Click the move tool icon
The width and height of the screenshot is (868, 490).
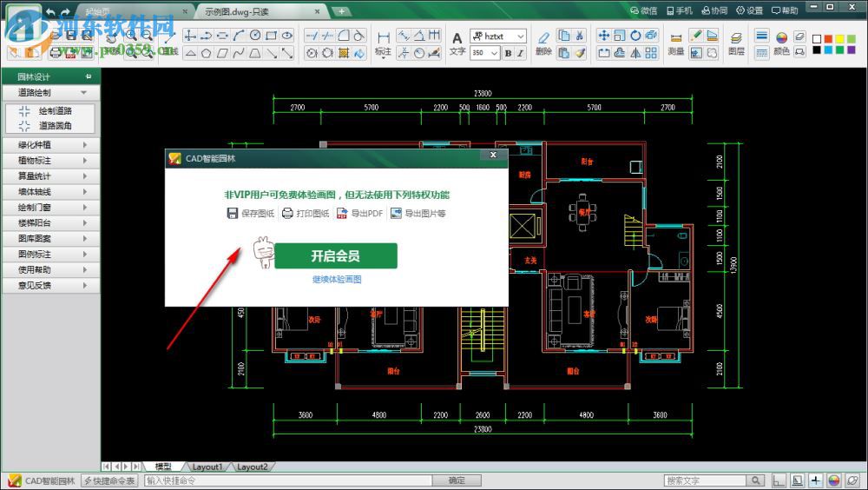604,36
